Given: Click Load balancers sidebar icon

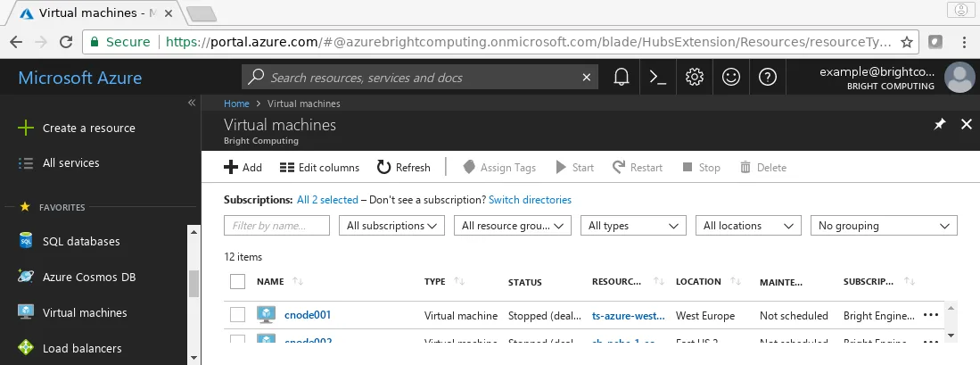Looking at the screenshot, I should [26, 347].
